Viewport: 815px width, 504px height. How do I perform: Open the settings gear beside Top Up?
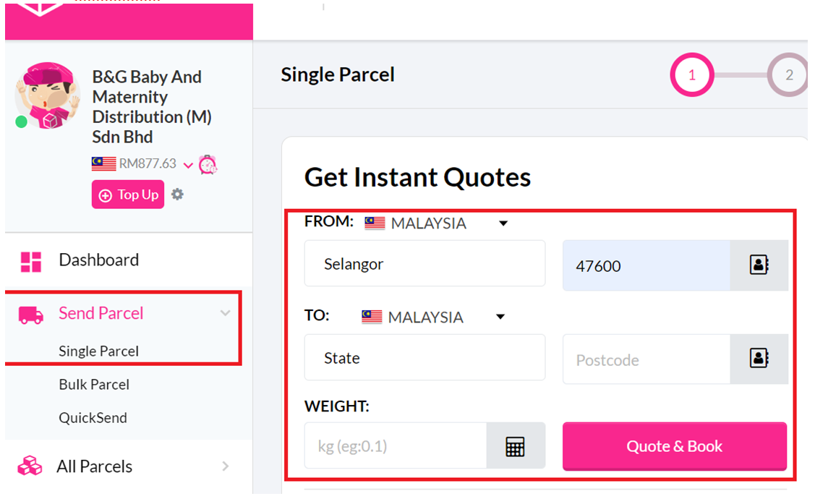pos(177,195)
